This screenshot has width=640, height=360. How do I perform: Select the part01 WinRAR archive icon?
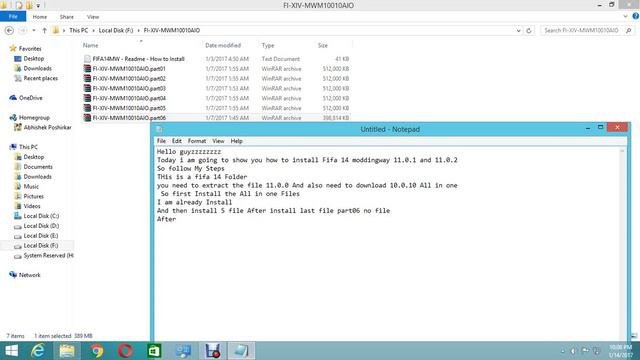tap(87, 69)
